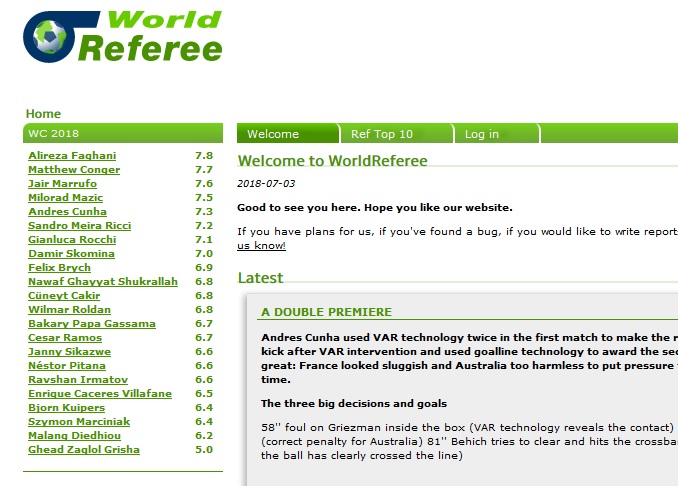Viewport: 678px width, 486px height.
Task: Open the Ravshan Irmatov link
Action: pyautogui.click(x=78, y=380)
